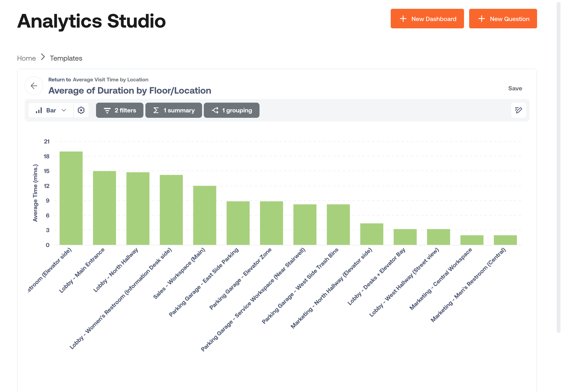The width and height of the screenshot is (562, 392).
Task: Click Lobby - Women's Restroom bar
Action: [x=171, y=210]
